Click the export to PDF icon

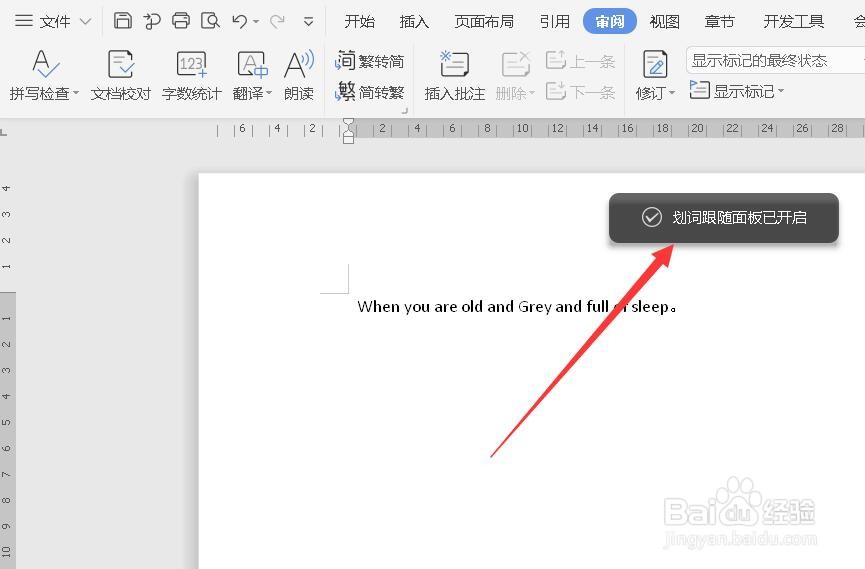pyautogui.click(x=152, y=22)
